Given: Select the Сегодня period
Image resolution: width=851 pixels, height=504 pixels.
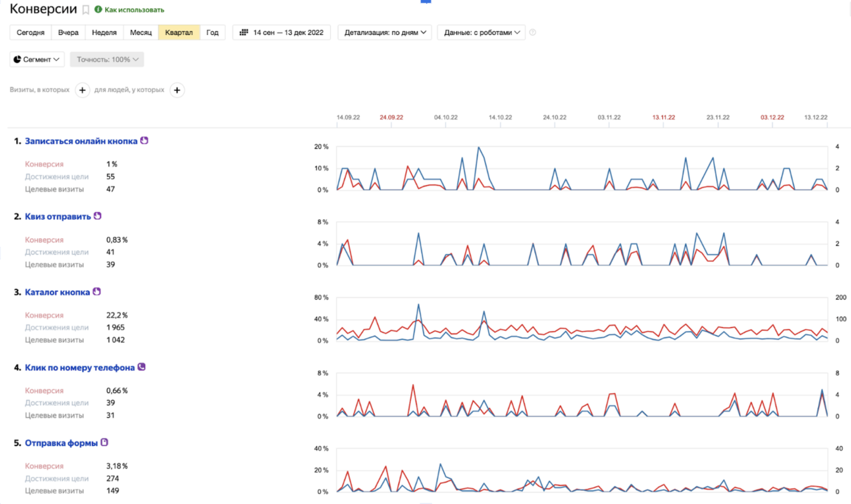Looking at the screenshot, I should tap(30, 32).
